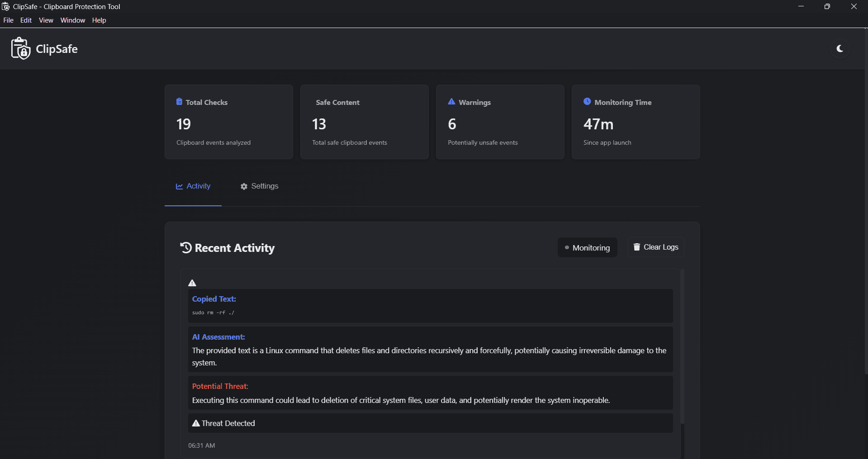Image resolution: width=868 pixels, height=459 pixels.
Task: Click the Monitoring Time clock icon
Action: [x=587, y=102]
